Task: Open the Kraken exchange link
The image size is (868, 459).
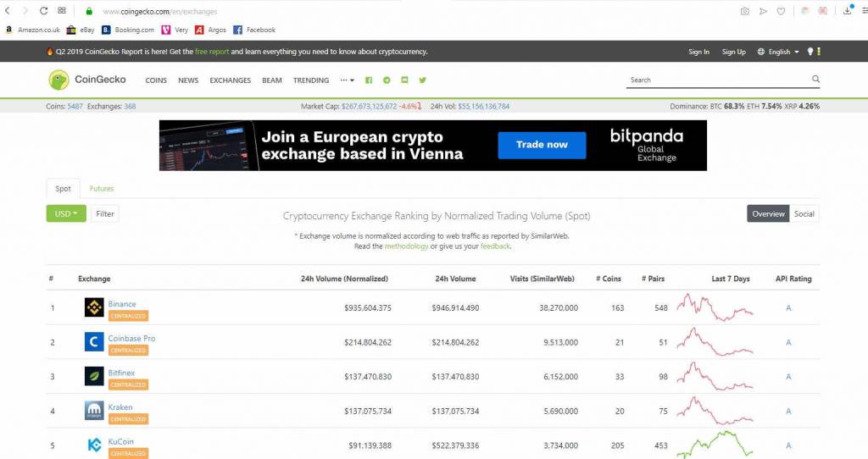Action: 120,407
